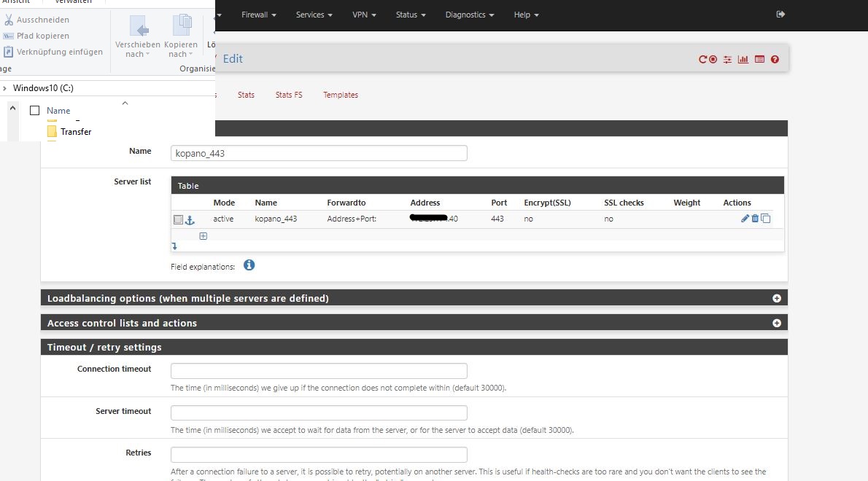The image size is (868, 481).
Task: Tick the kopano_443 server row checkbox
Action: click(178, 219)
